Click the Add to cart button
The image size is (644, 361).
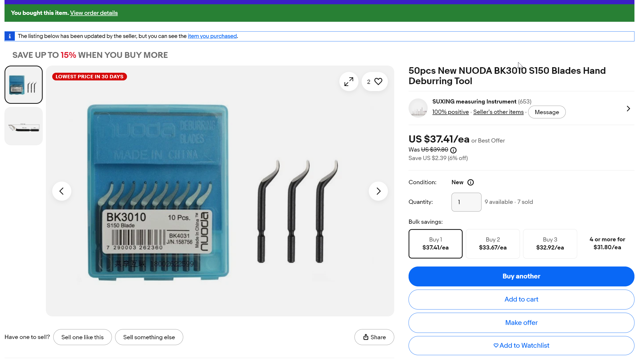522,299
